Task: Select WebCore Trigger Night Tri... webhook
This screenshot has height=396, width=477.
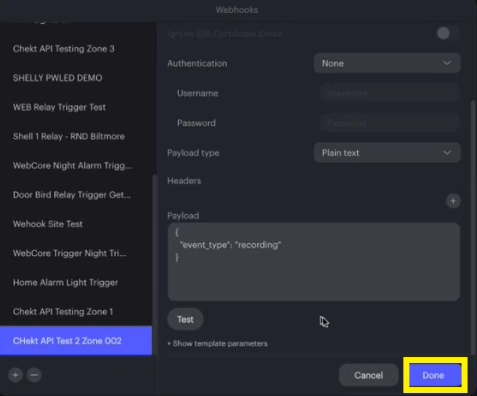Action: tap(76, 253)
